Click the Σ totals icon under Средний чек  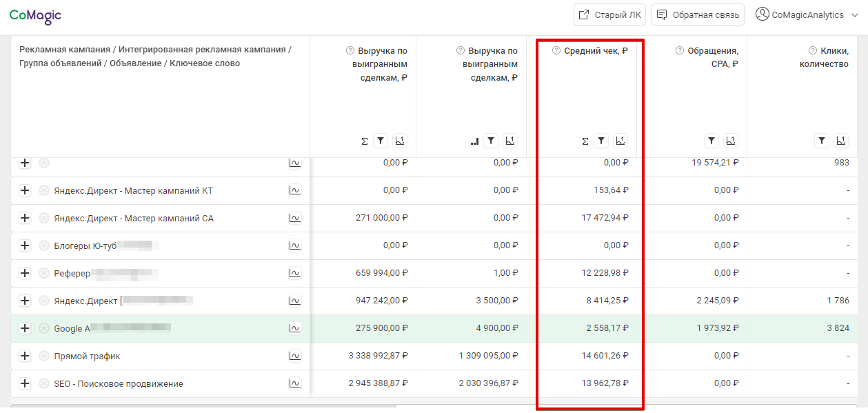(585, 141)
